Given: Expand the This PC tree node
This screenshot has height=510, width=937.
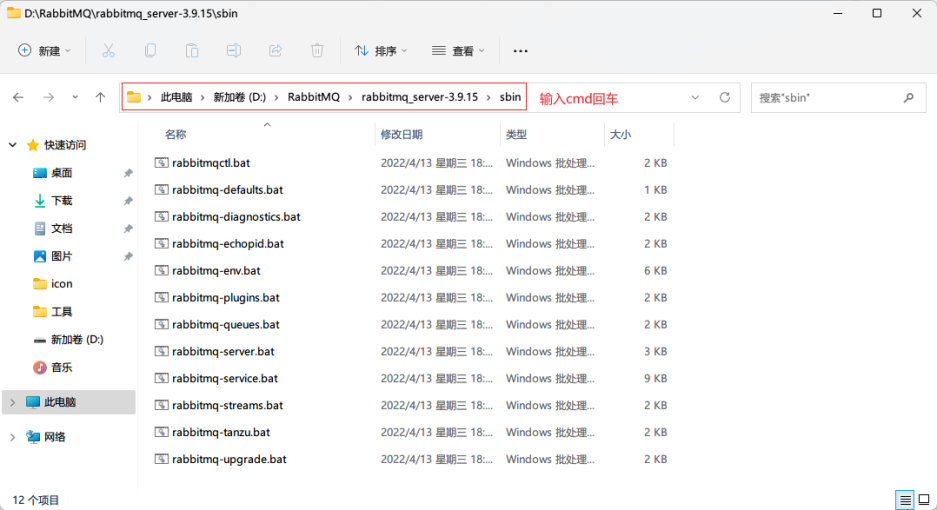Looking at the screenshot, I should [12, 402].
